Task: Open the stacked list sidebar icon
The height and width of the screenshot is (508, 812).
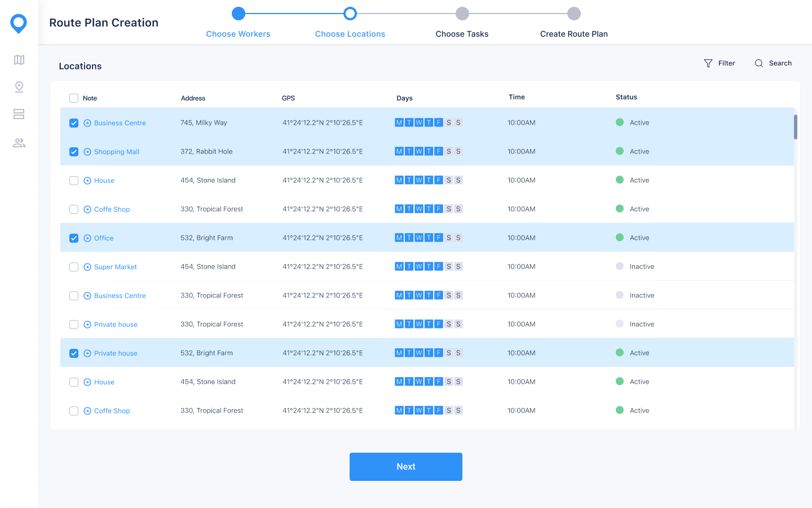Action: (x=19, y=114)
